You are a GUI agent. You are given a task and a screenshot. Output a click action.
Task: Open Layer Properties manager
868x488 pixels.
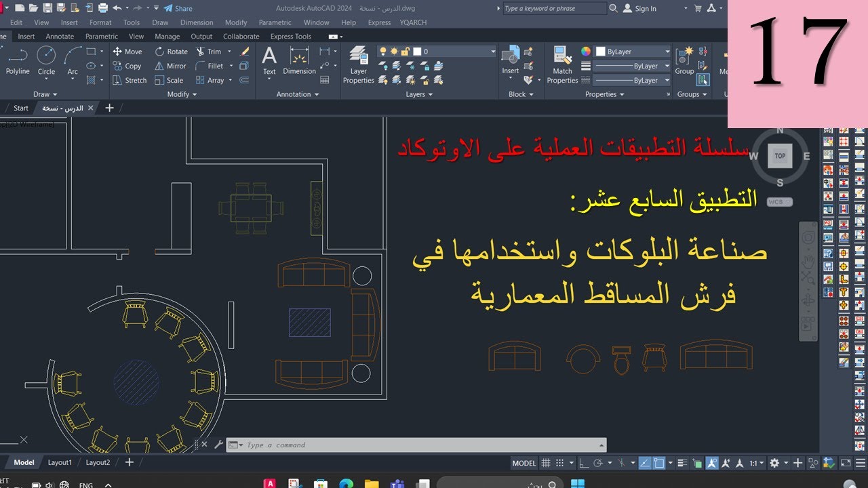358,65
